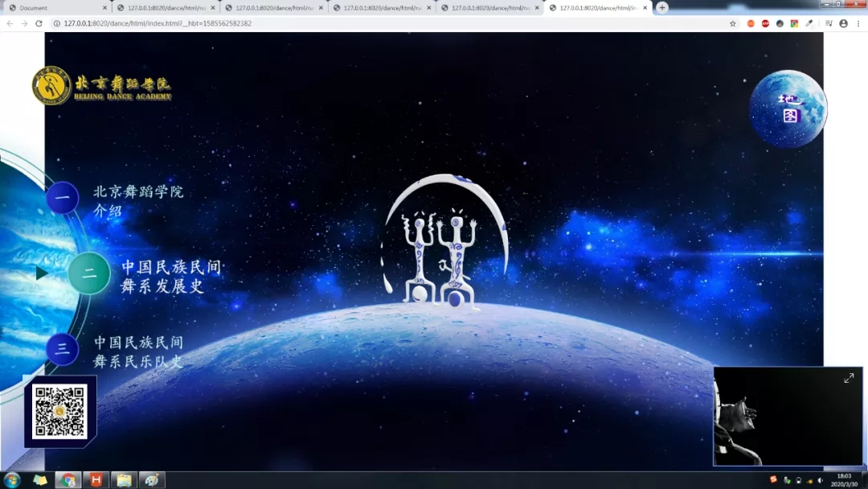Screen dimensions: 868x489
Task: Click the dancing figures center logo
Action: [x=444, y=242]
